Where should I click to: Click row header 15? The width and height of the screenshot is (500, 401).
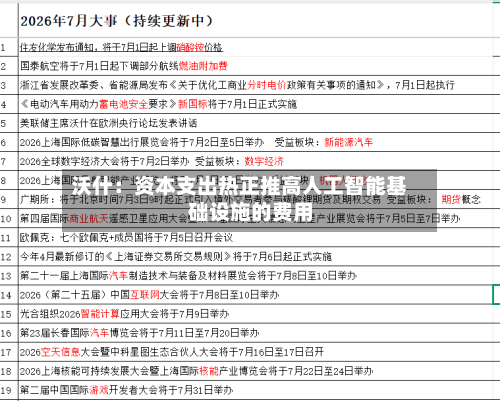point(9,314)
